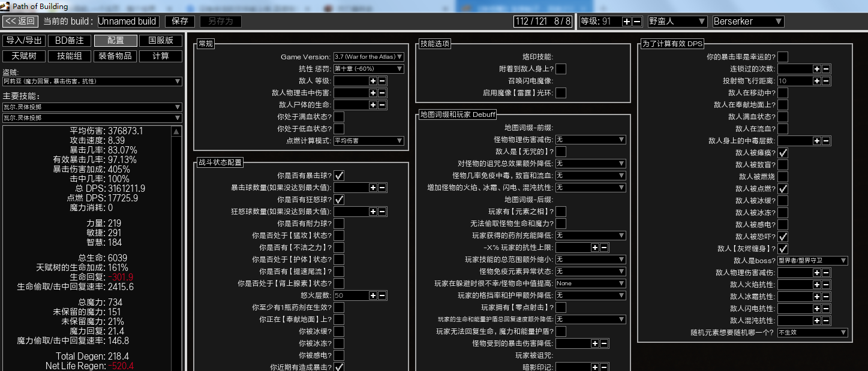
Task: Enable 你是否有耐力球 checkbox
Action: tap(339, 224)
